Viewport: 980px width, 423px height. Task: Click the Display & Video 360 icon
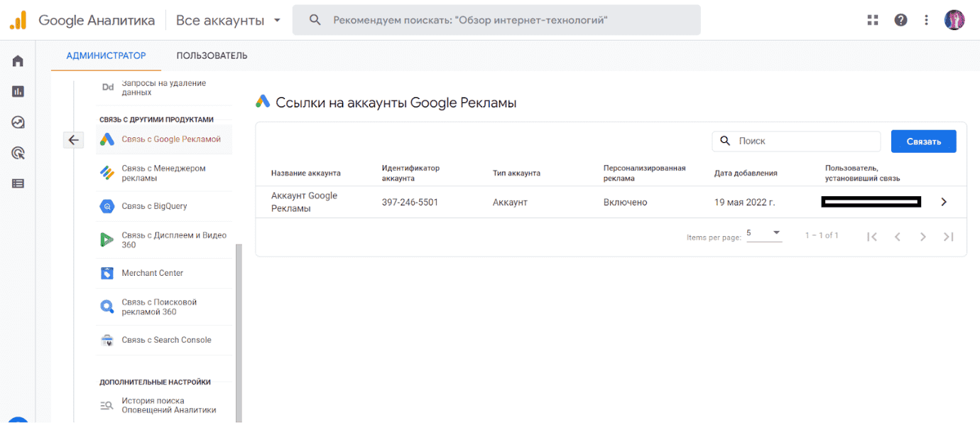107,240
